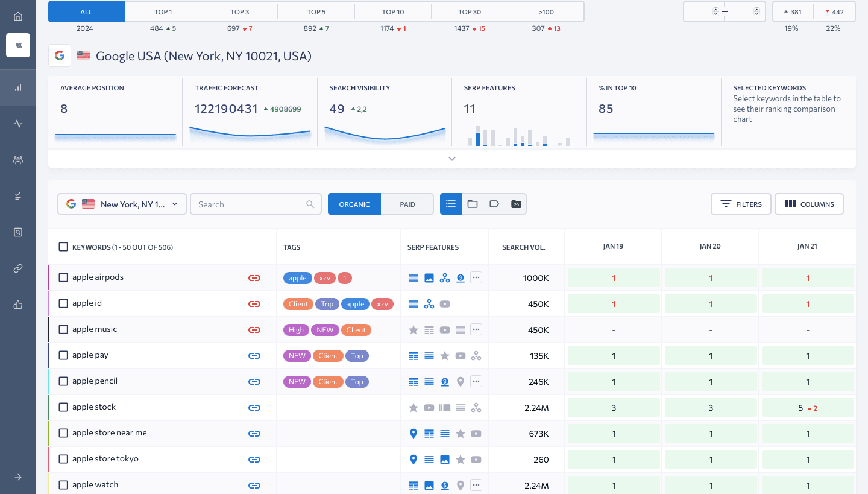
Task: Open the FILTERS button
Action: pyautogui.click(x=741, y=204)
